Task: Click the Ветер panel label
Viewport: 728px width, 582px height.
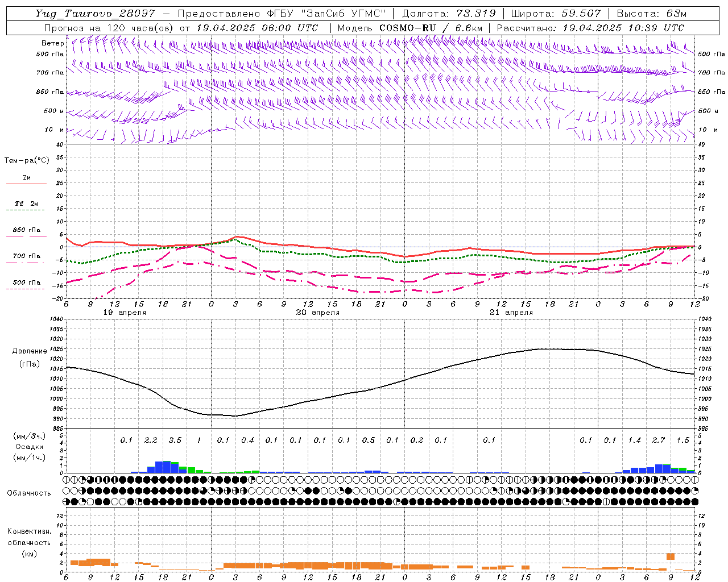Action: pyautogui.click(x=52, y=43)
